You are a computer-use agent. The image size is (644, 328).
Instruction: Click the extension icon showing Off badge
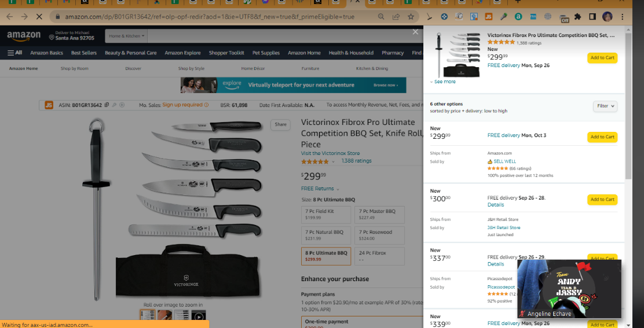point(564,17)
